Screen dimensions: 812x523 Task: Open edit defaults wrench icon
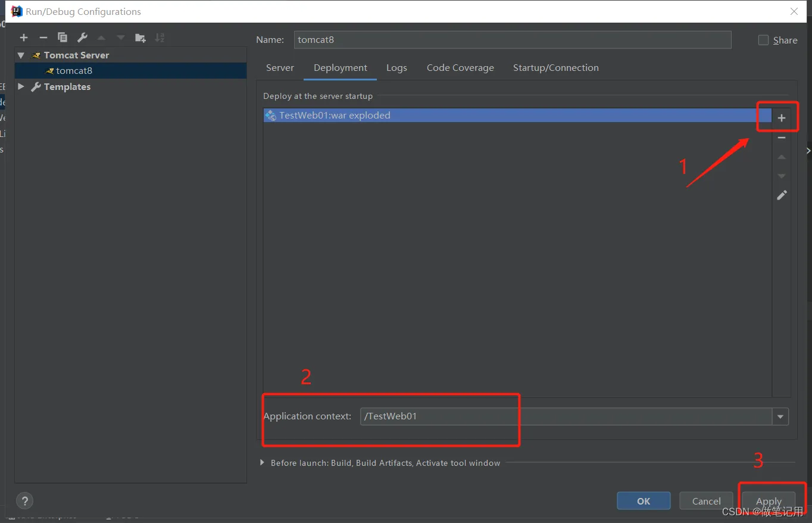pos(82,38)
